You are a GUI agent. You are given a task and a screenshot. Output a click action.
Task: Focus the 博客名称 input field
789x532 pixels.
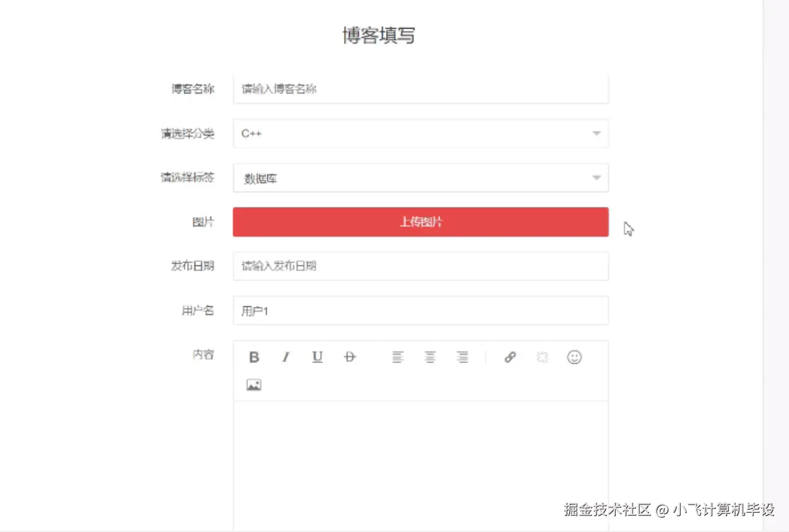click(x=421, y=89)
